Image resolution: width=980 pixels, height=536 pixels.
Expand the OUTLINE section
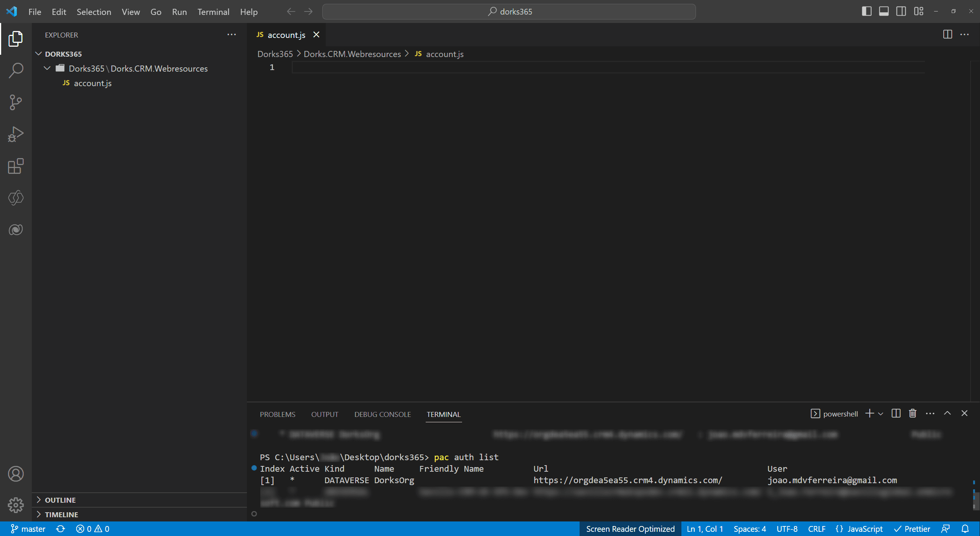[139, 500]
